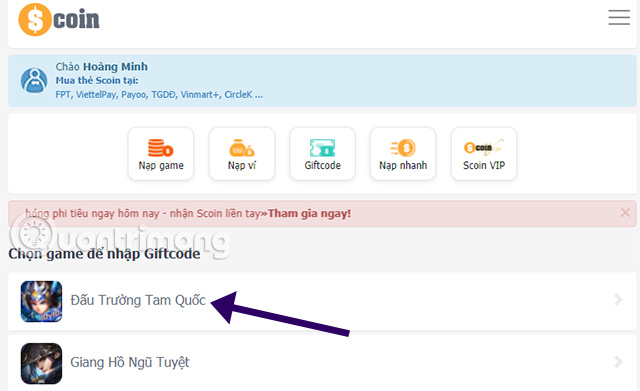Open Nạp game option
The height and width of the screenshot is (391, 640).
[x=161, y=153]
